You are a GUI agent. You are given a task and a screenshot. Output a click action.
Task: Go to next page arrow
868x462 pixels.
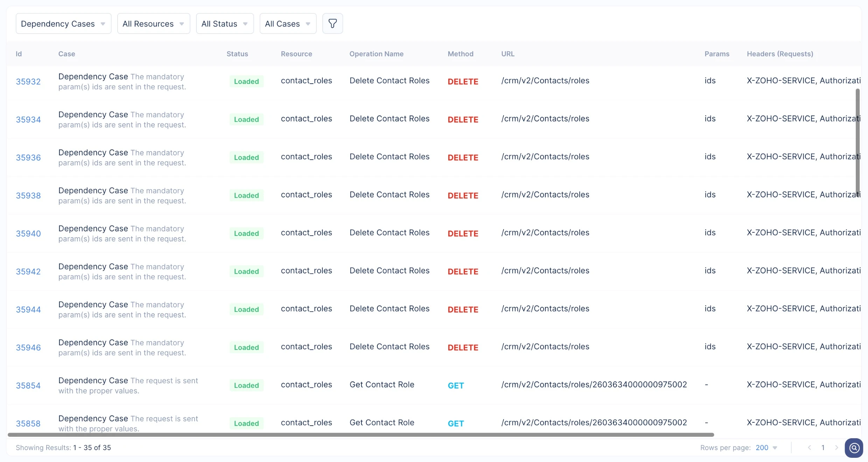point(836,448)
